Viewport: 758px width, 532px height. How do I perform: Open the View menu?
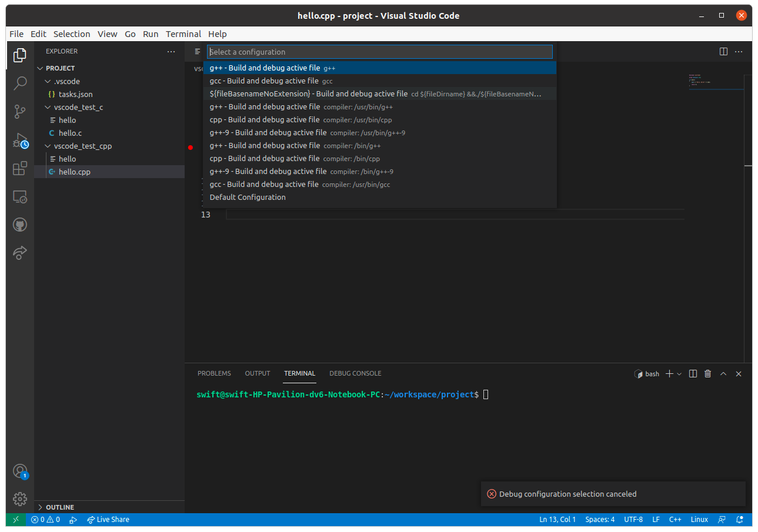[108, 34]
